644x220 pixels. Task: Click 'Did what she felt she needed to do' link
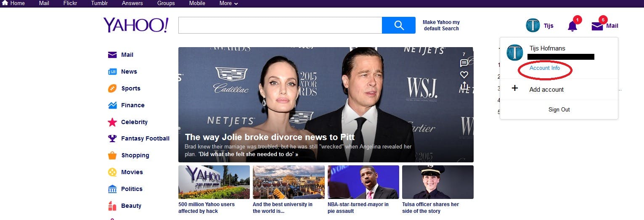tap(248, 154)
